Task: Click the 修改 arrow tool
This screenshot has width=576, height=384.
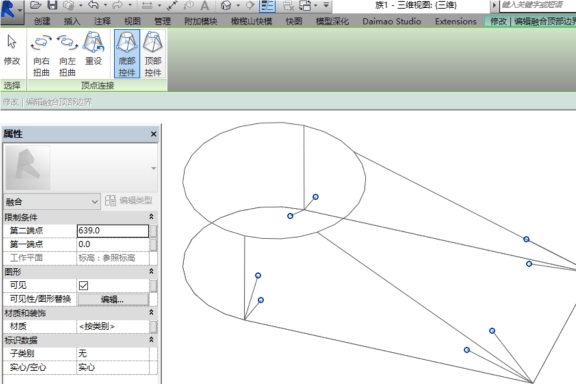Action: [x=12, y=51]
